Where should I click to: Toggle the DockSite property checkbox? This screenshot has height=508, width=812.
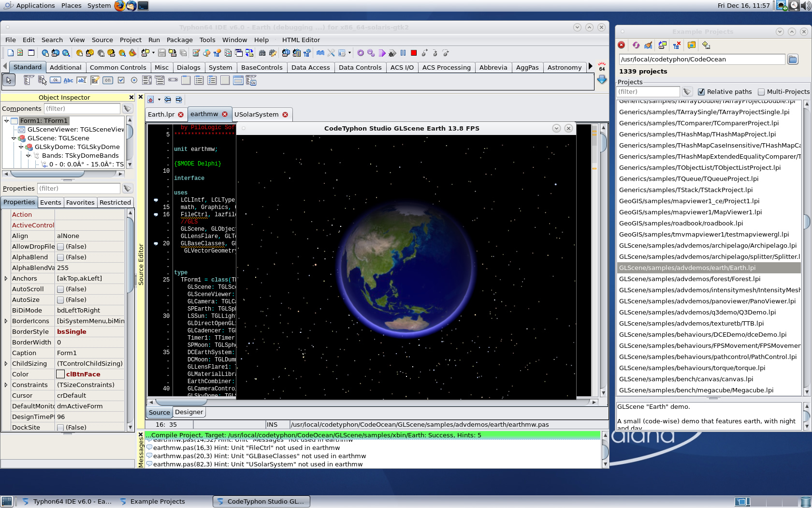(60, 428)
